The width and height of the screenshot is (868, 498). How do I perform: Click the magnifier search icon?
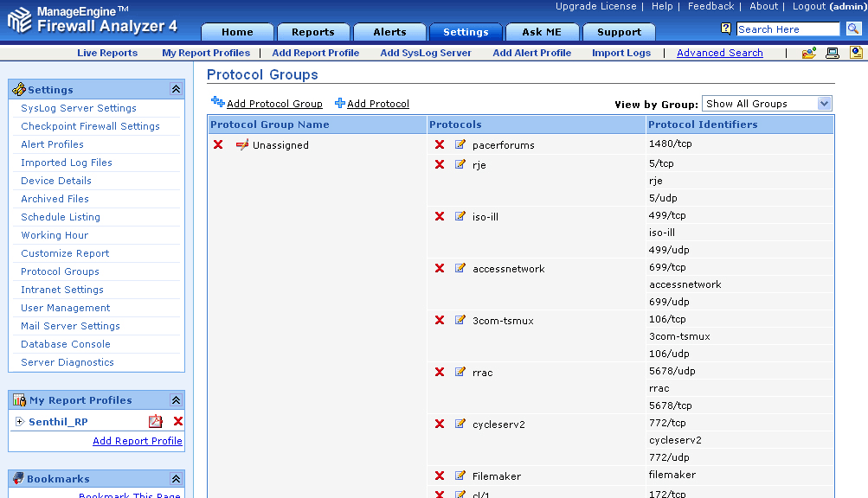click(853, 29)
